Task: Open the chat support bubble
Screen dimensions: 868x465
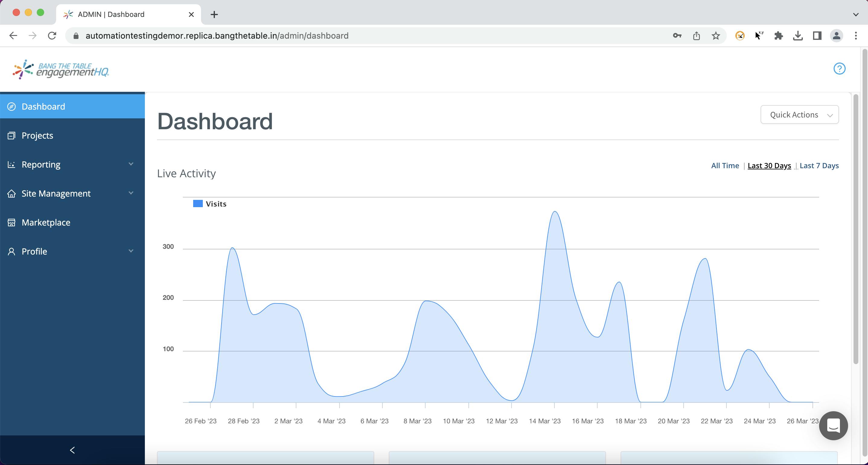Action: point(833,425)
